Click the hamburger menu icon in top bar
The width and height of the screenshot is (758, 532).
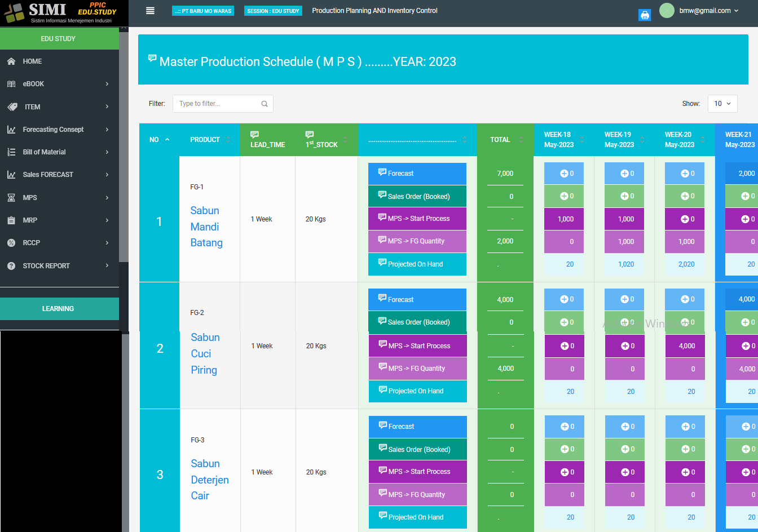tap(150, 11)
